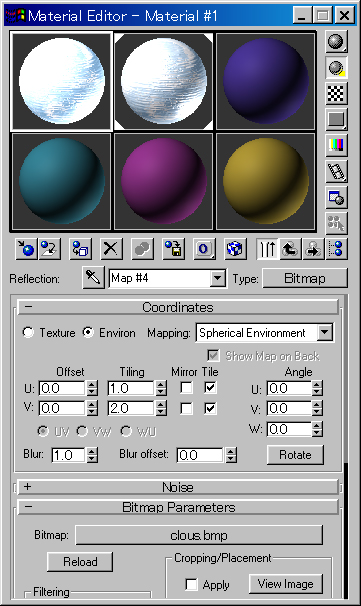This screenshot has height=606, width=361.
Task: Toggle the Backlight icon
Action: (x=336, y=68)
